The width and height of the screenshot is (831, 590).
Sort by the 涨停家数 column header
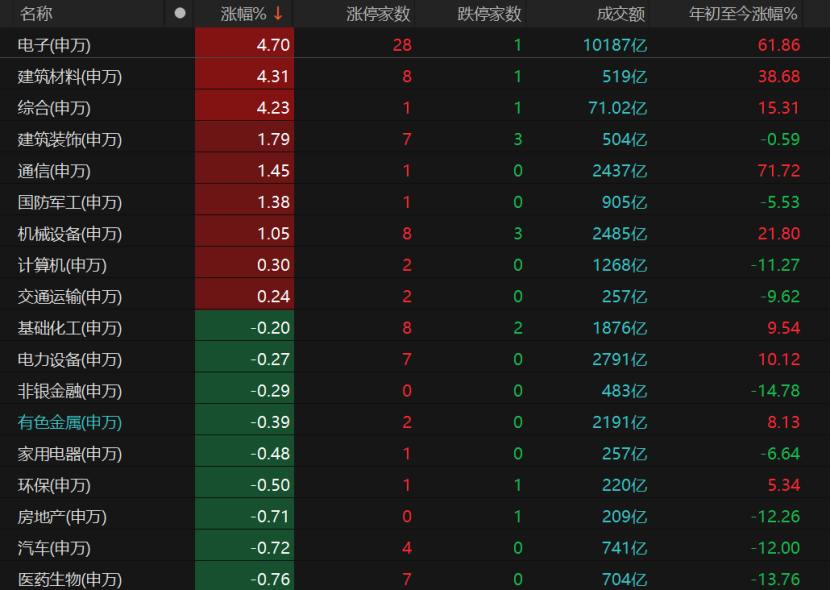pos(378,14)
